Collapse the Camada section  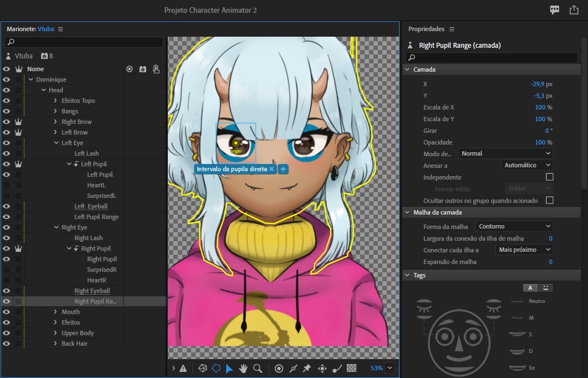pyautogui.click(x=407, y=69)
